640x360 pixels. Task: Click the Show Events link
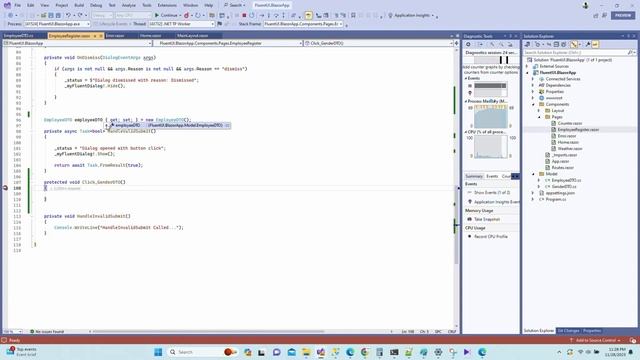point(492,193)
